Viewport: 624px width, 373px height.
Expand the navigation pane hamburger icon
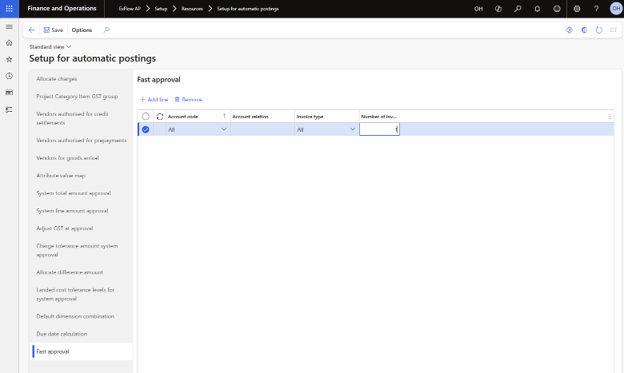[x=9, y=27]
